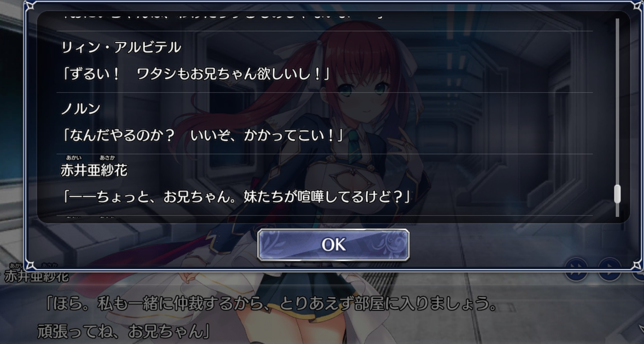Viewport: 644px width, 344px height.
Task: Click the top-left star ornament of frame
Action: tap(30, 6)
